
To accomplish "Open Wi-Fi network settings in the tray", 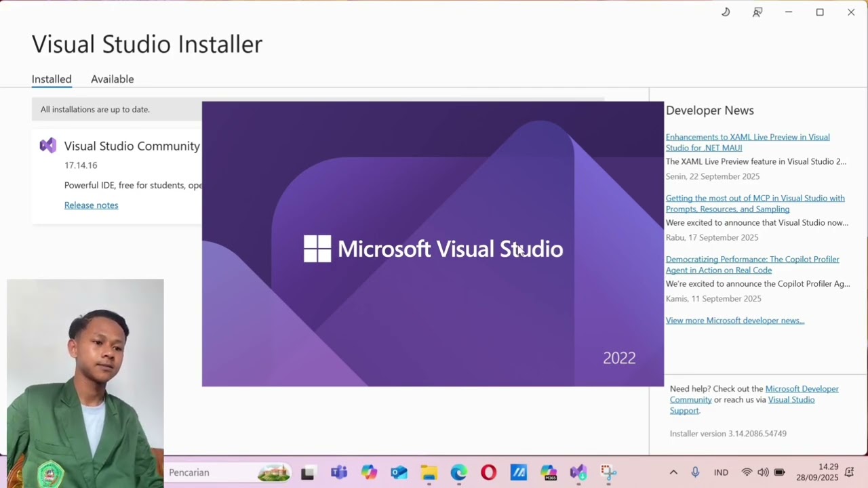I will pyautogui.click(x=747, y=472).
